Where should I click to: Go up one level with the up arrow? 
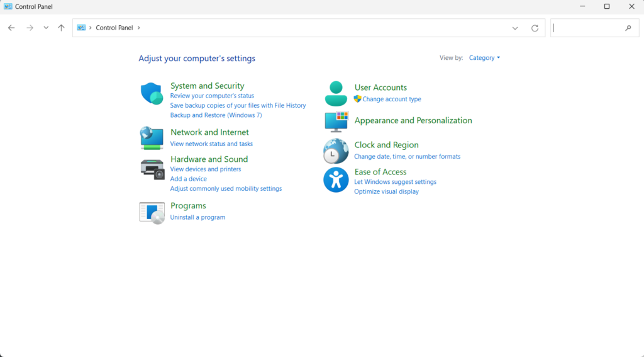click(x=61, y=28)
